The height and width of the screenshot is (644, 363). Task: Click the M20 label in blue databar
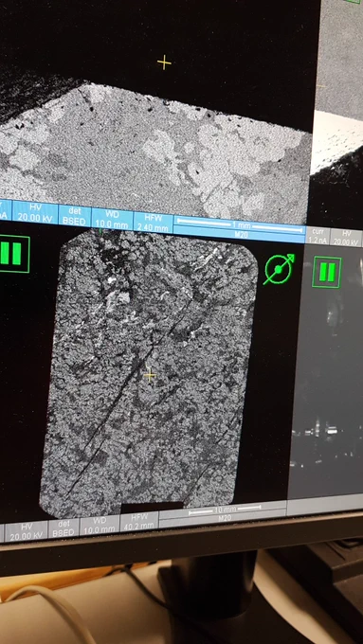pos(241,235)
